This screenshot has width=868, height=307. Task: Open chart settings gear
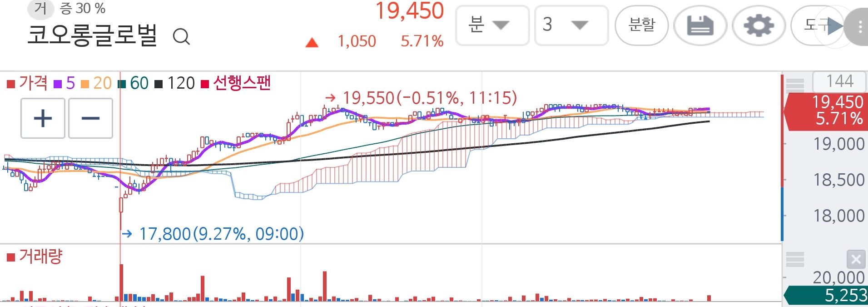[759, 25]
